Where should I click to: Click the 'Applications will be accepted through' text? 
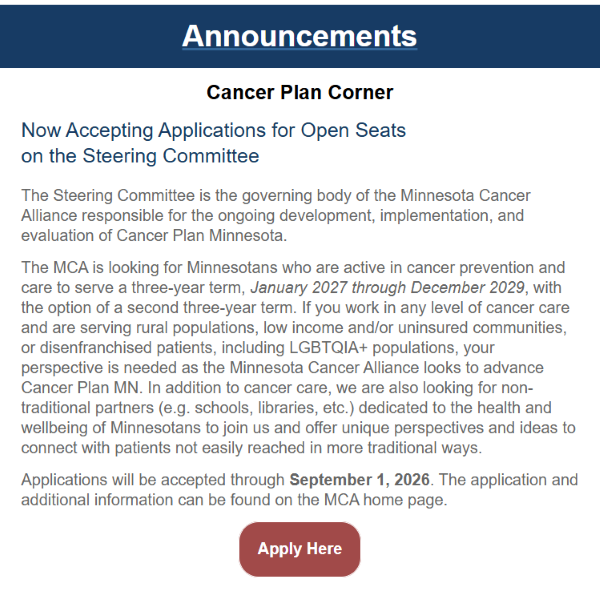[153, 480]
